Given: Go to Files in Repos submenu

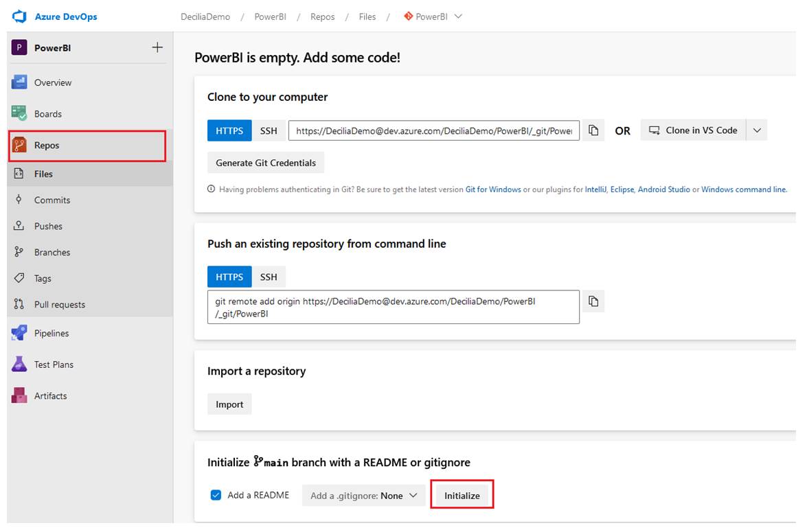Looking at the screenshot, I should point(89,174).
